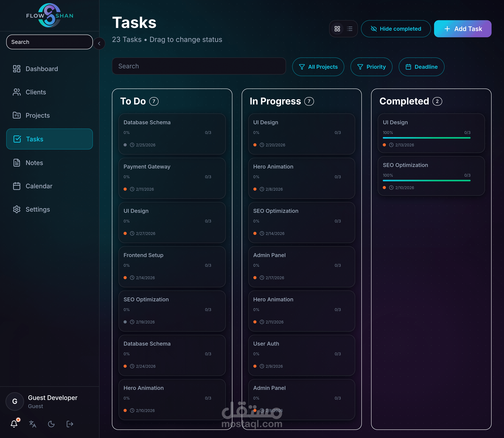504x438 pixels.
Task: Click the language translate icon
Action: (x=33, y=424)
